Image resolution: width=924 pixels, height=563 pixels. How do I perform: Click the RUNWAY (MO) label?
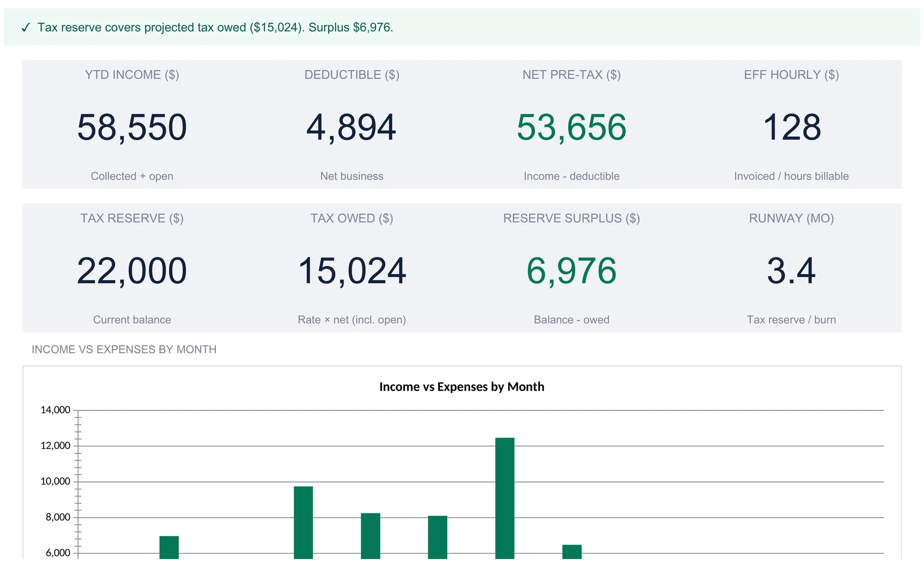pos(791,218)
